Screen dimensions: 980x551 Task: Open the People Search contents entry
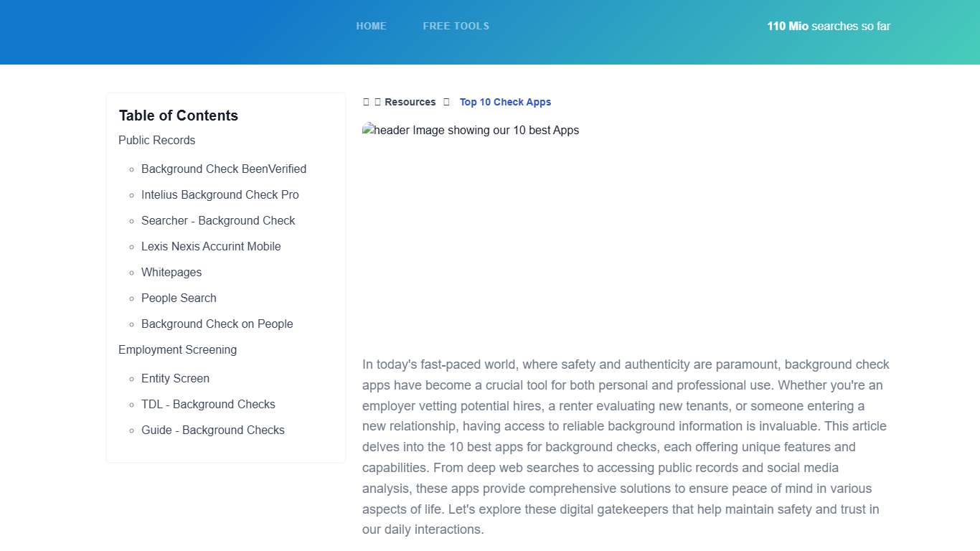(179, 298)
